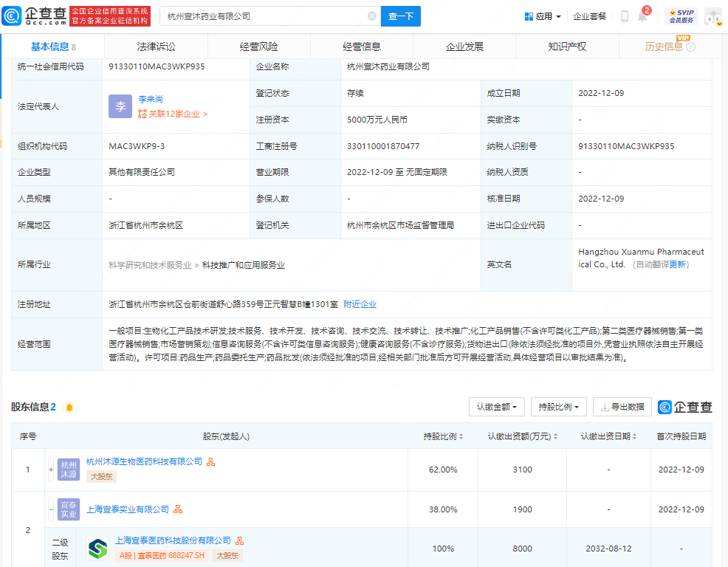The image size is (728, 567).
Task: Click date 2032-08-12 cell
Action: pyautogui.click(x=608, y=549)
